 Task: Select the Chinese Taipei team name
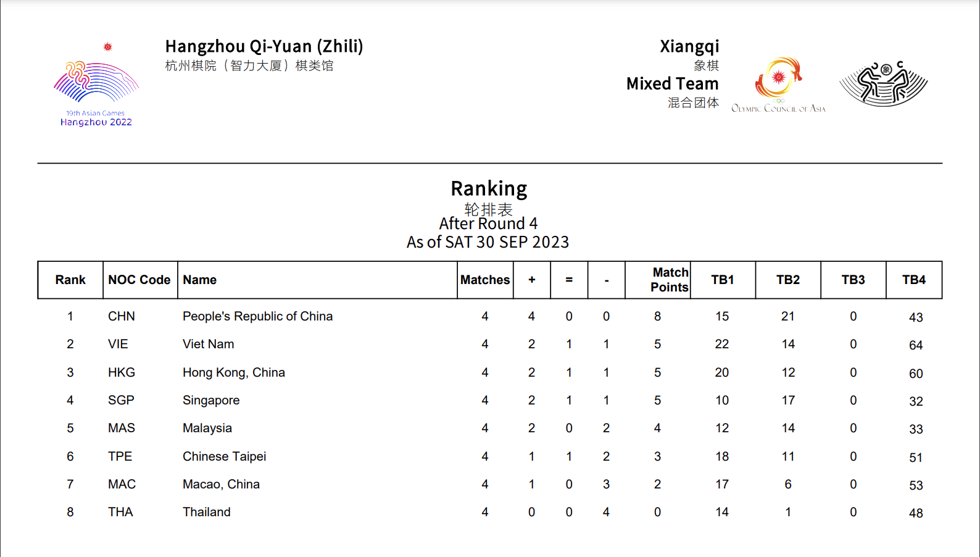point(225,456)
